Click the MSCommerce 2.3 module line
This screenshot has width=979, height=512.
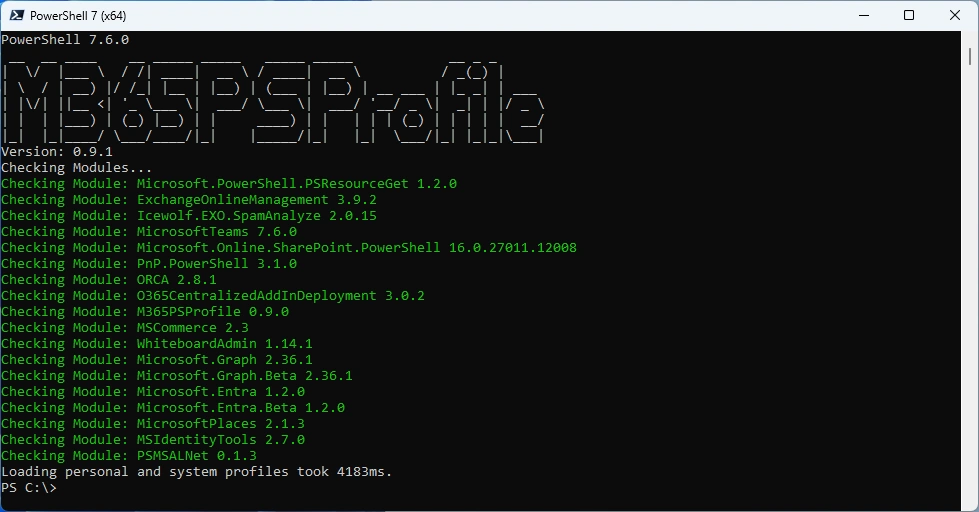[125, 328]
